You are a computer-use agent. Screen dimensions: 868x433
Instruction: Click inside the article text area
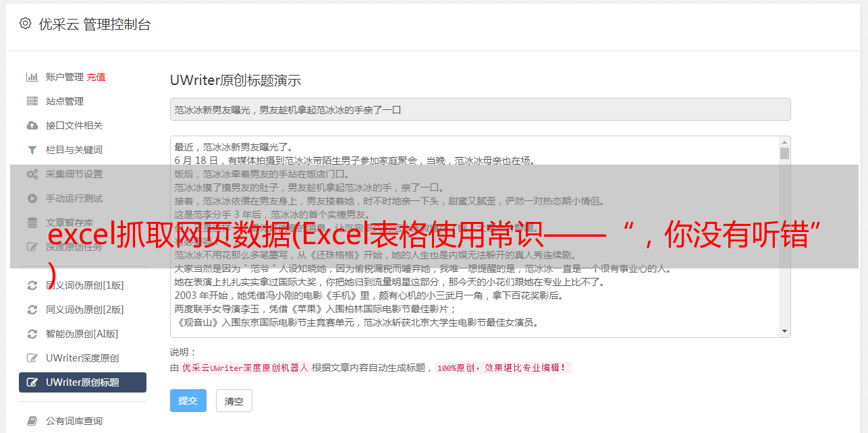click(x=474, y=237)
